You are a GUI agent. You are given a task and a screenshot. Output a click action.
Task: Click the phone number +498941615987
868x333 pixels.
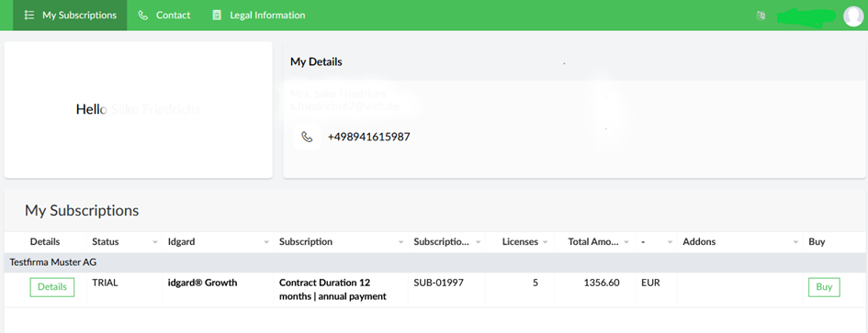pyautogui.click(x=368, y=137)
